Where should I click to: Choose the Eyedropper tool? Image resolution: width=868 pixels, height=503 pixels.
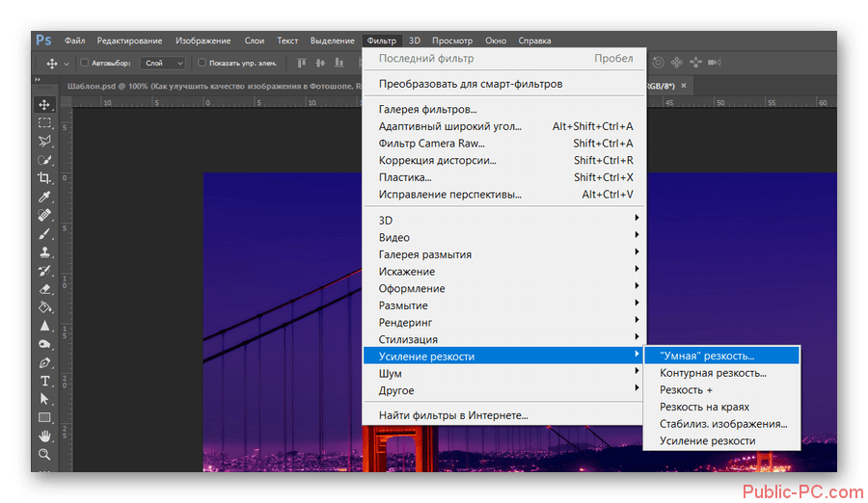pos(44,197)
